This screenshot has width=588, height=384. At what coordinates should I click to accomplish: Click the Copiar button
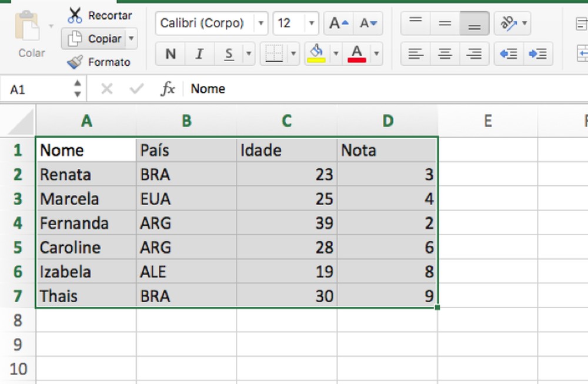pos(94,39)
